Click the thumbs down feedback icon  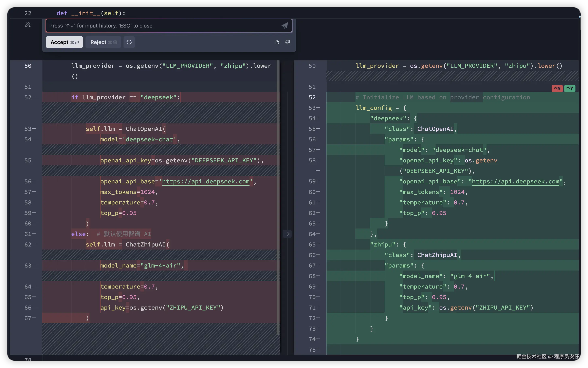click(x=288, y=42)
